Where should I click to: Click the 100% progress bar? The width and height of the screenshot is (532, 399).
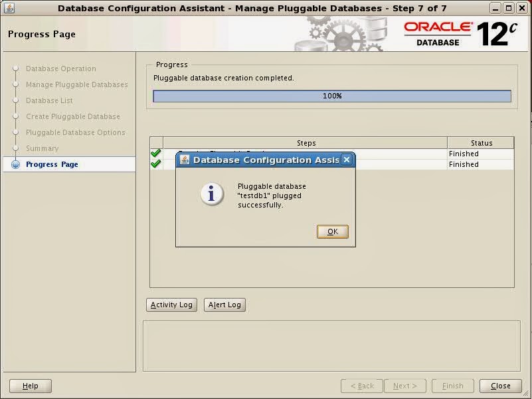332,96
